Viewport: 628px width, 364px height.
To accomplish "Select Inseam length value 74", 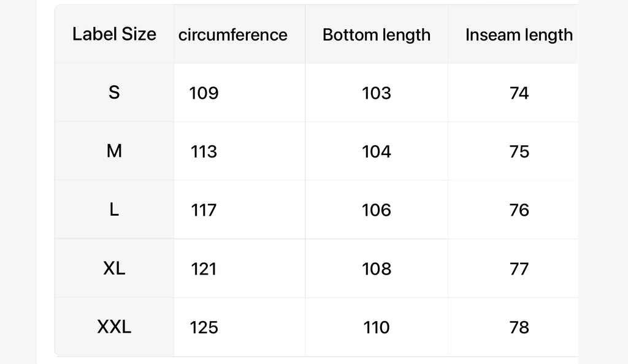I will pos(519,93).
